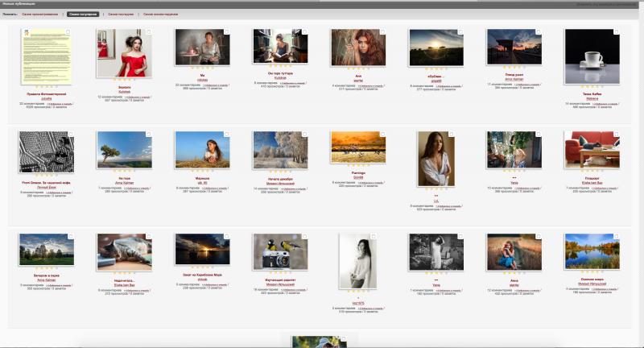Image resolution: width=644 pixels, height=348 pixels.
Task: Open the coffee cup 'Tasse Kaffee' thumbnail
Action: (592, 56)
